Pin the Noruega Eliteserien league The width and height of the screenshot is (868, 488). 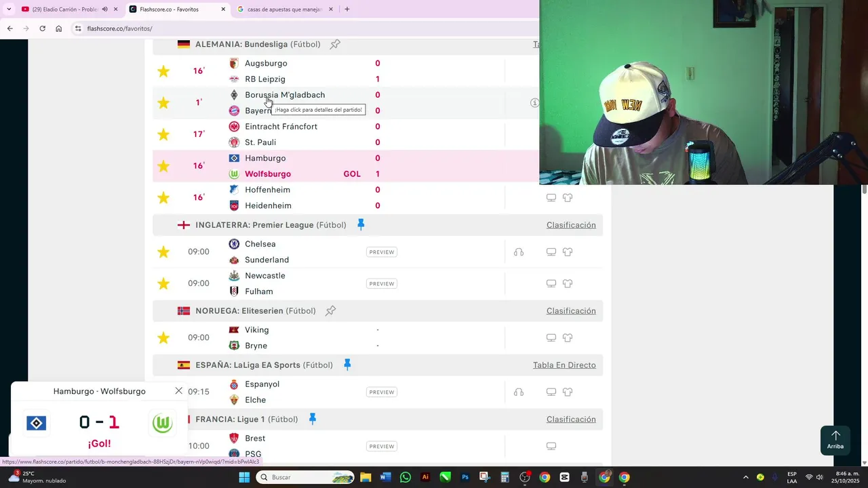[330, 311]
